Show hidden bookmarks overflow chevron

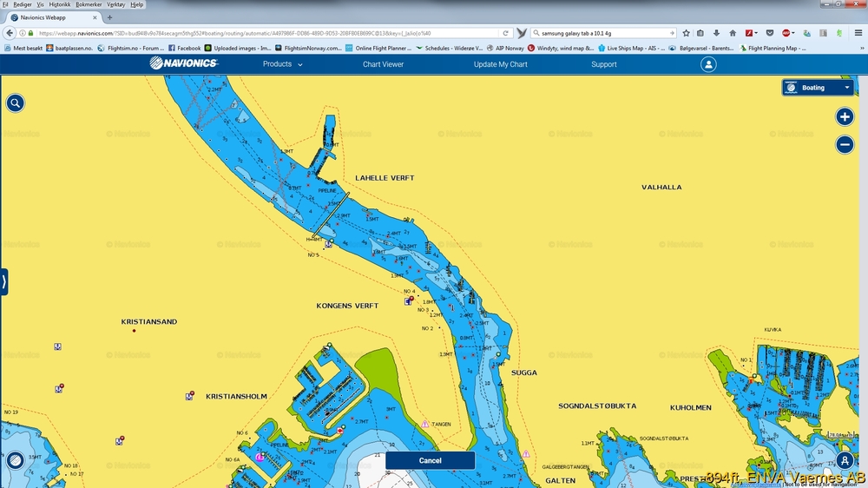click(862, 48)
